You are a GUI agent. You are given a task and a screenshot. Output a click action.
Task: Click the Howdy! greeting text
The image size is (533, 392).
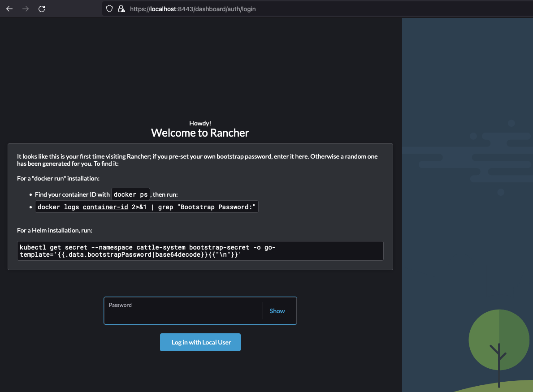click(200, 123)
